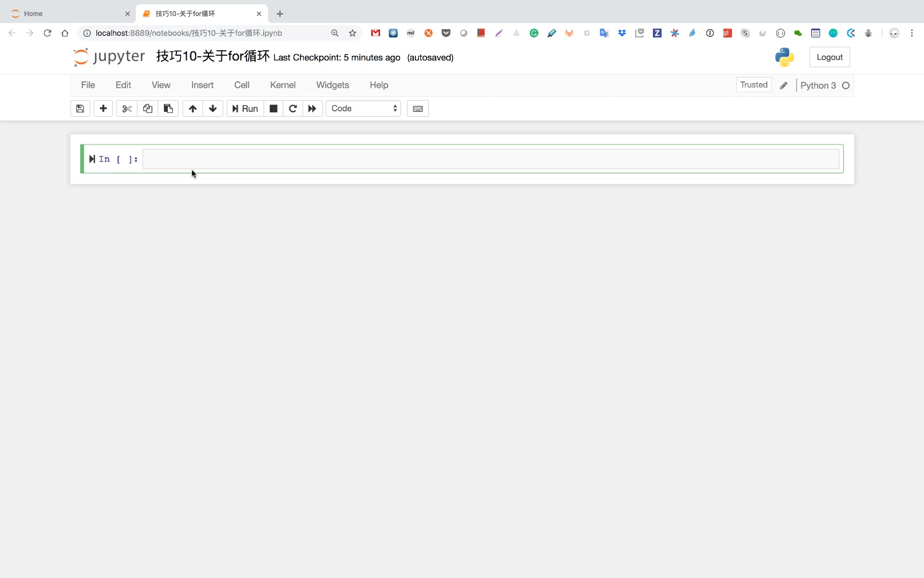Toggle the Trusted notebook indicator
The image size is (924, 578).
753,85
